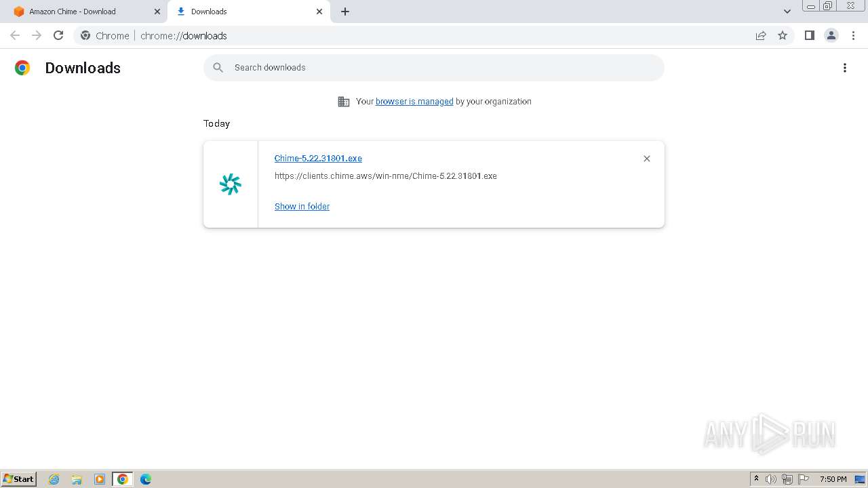Select the Downloads tab
Image resolution: width=868 pixels, height=488 pixels.
[248, 12]
